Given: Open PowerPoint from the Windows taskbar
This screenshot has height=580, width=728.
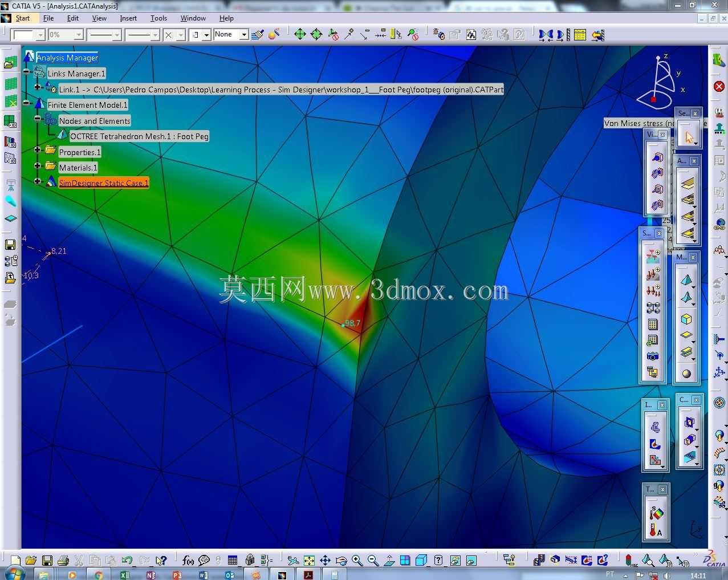Looking at the screenshot, I should pos(177,574).
